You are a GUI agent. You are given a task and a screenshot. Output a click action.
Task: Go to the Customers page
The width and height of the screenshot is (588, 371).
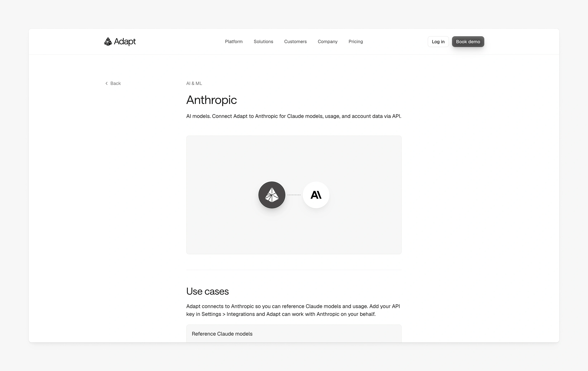(295, 42)
